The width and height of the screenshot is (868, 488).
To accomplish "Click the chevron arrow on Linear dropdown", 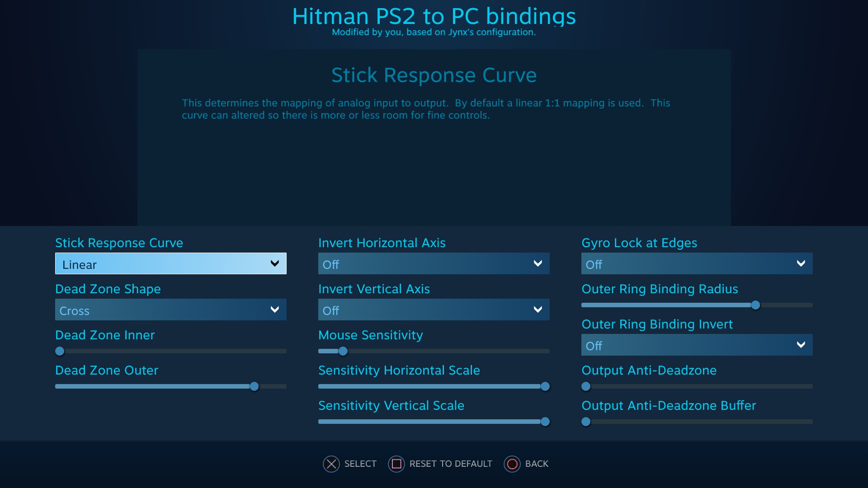I will tap(274, 263).
